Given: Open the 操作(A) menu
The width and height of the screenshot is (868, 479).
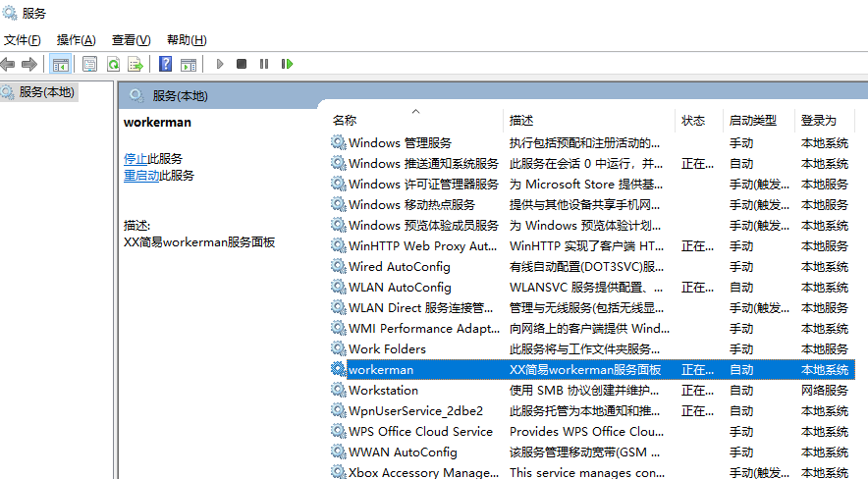Looking at the screenshot, I should [76, 40].
